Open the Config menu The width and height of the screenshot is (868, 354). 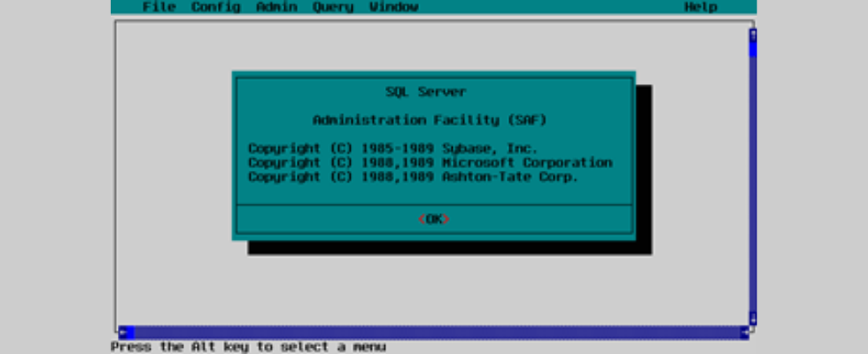(x=216, y=7)
